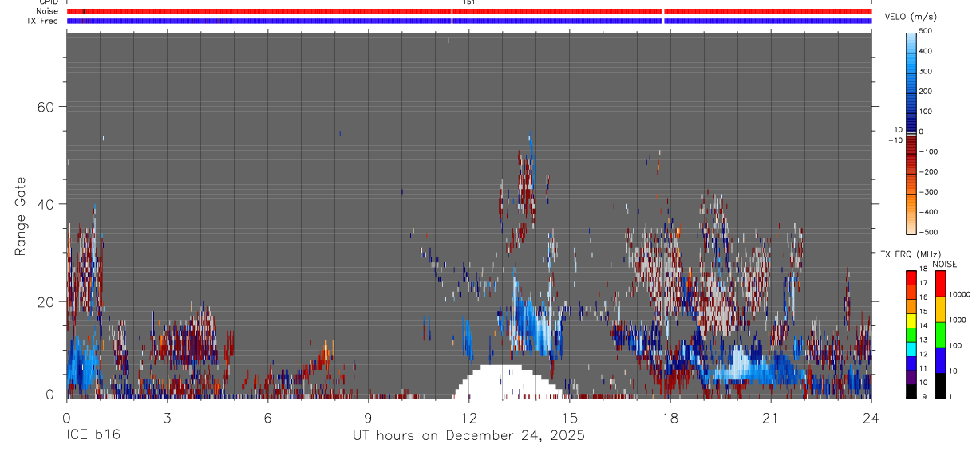Select the black 9–10 MHz frequency swatch
Screen dimensions: 980x452
point(911,391)
